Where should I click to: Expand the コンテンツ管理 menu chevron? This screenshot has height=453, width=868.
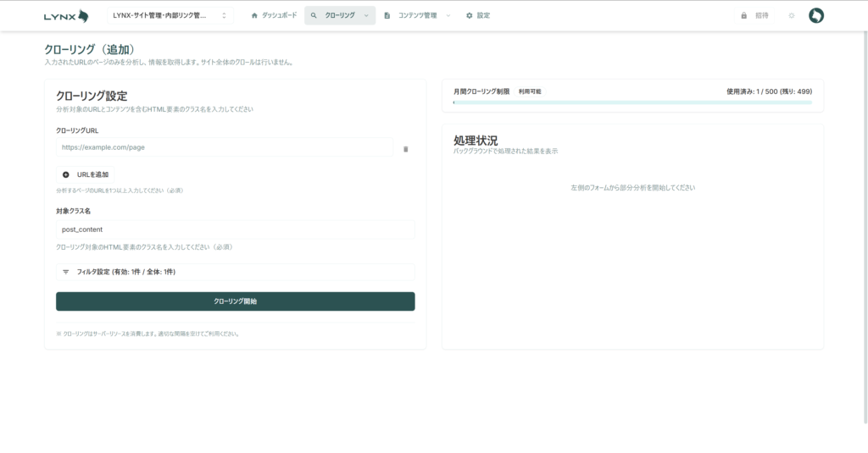click(448, 15)
